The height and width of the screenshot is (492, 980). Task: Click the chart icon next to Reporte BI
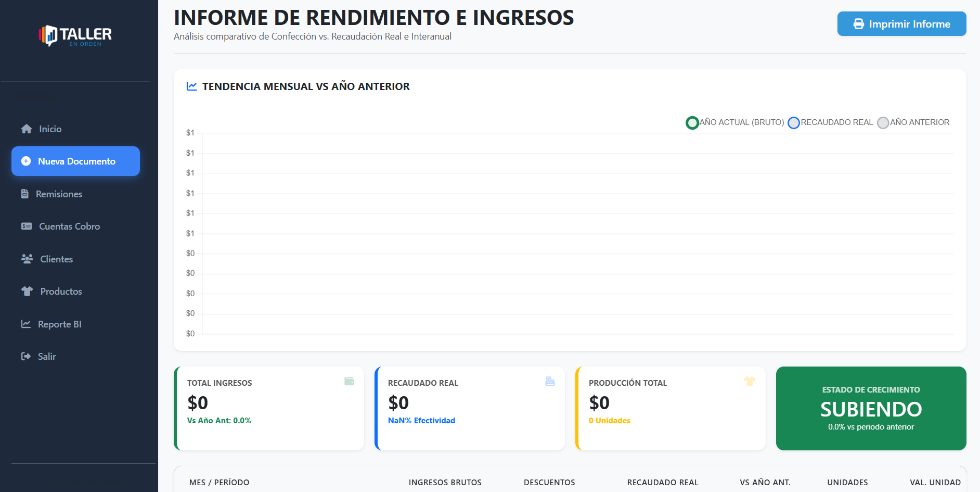25,324
